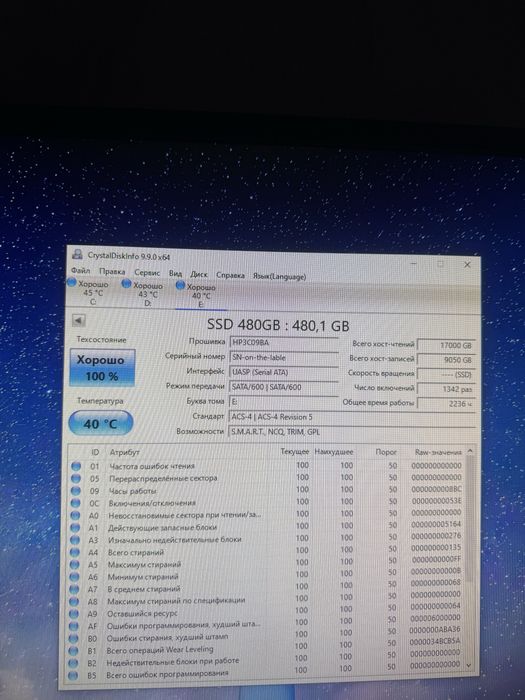The height and width of the screenshot is (700, 525).
Task: Click the status icon of attribute B0
Action: (x=73, y=639)
